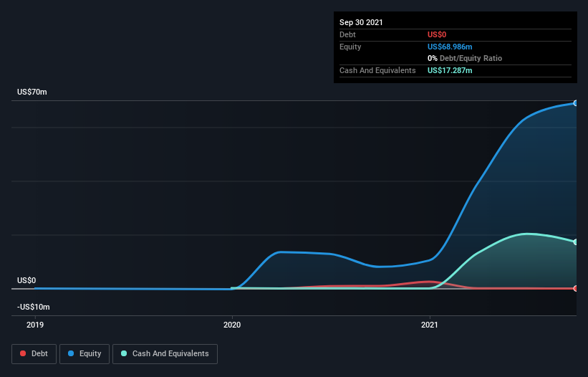Select the Cash endpoint marker on chart

[576, 242]
